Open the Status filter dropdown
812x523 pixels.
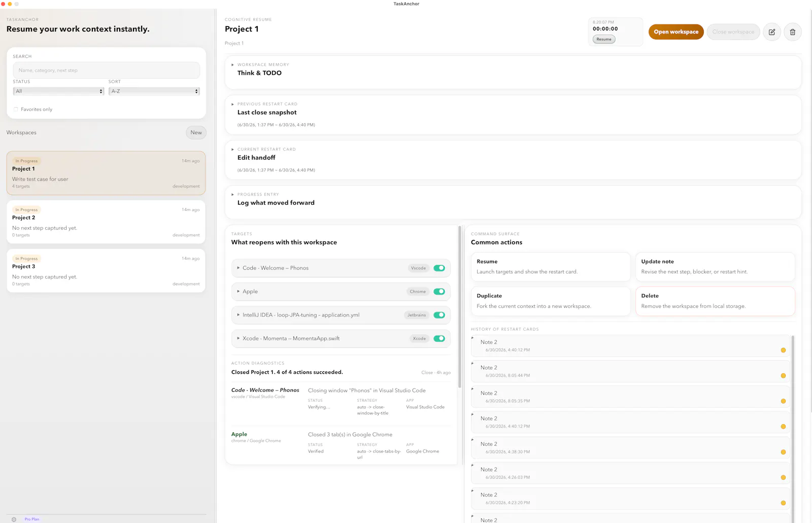click(58, 91)
